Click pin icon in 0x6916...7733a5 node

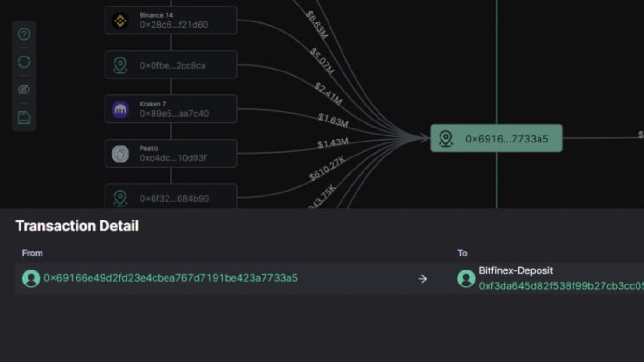tap(446, 139)
